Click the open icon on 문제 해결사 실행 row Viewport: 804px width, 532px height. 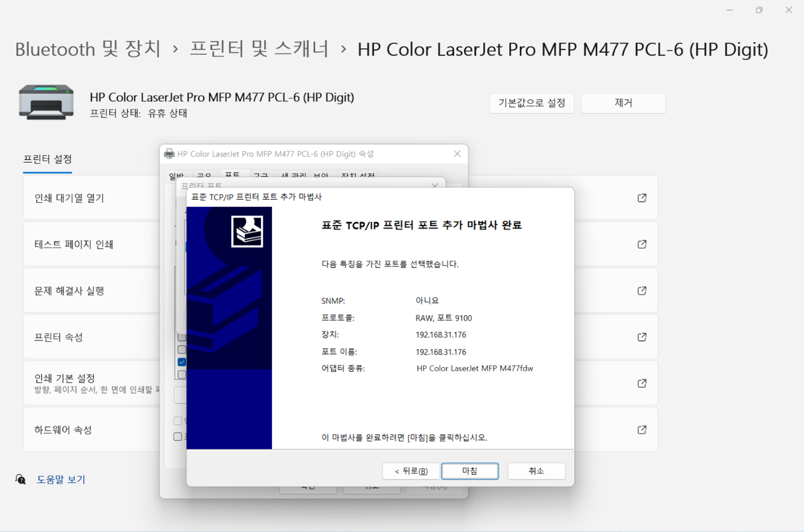click(x=642, y=290)
